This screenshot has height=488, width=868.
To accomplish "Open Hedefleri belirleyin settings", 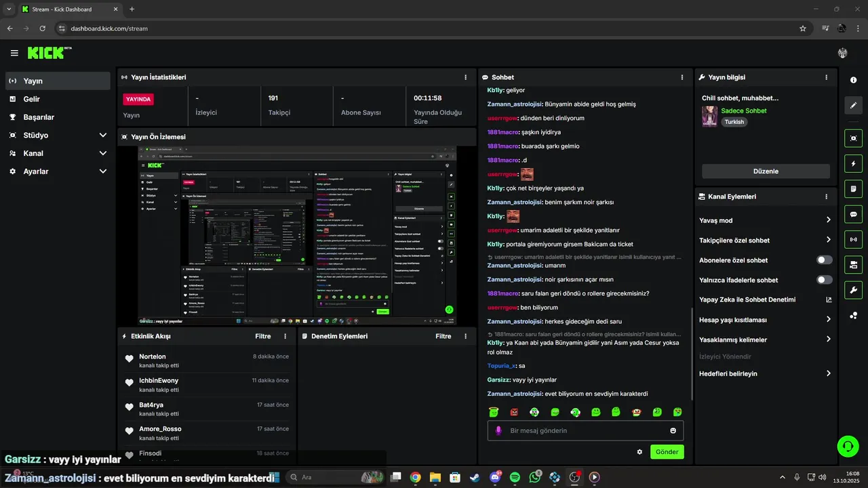I will 766,373.
